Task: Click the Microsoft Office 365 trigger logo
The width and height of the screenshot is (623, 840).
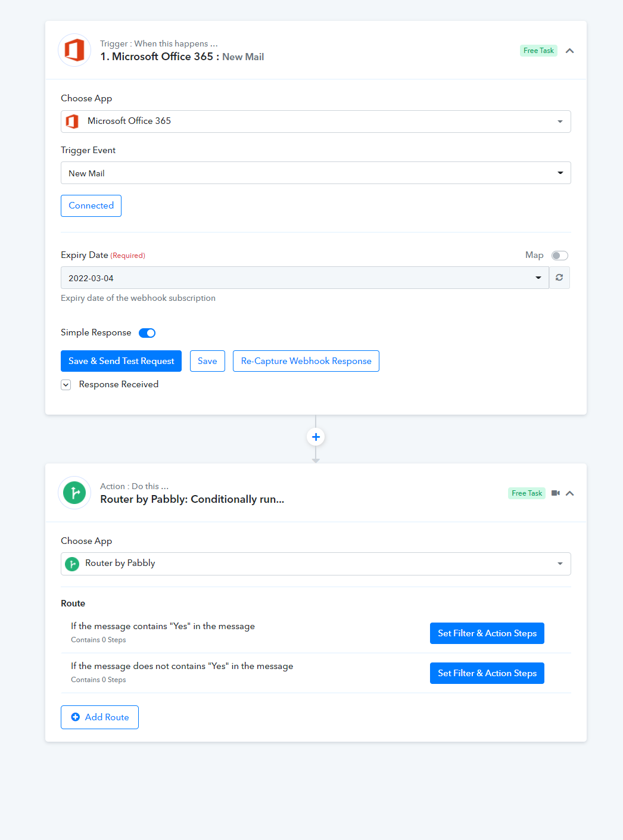Action: click(x=74, y=50)
